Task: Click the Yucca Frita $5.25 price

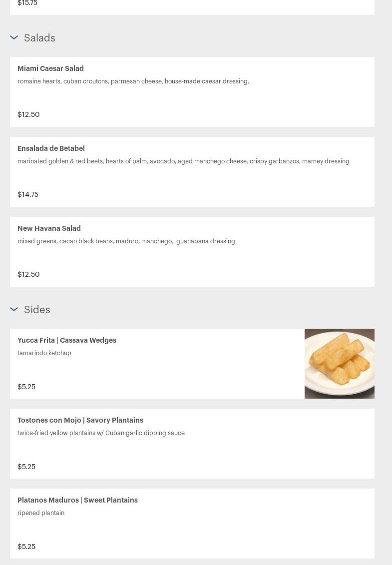Action: 26,387
